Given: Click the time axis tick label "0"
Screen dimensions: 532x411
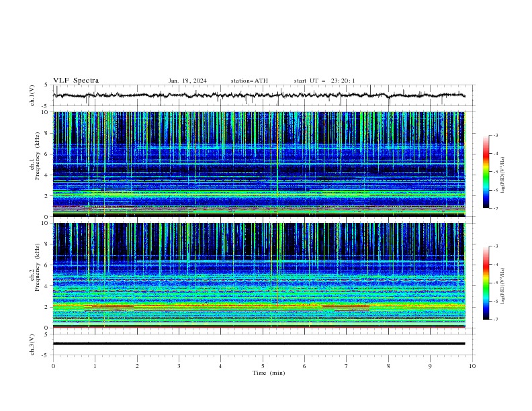Looking at the screenshot, I should point(53,366).
